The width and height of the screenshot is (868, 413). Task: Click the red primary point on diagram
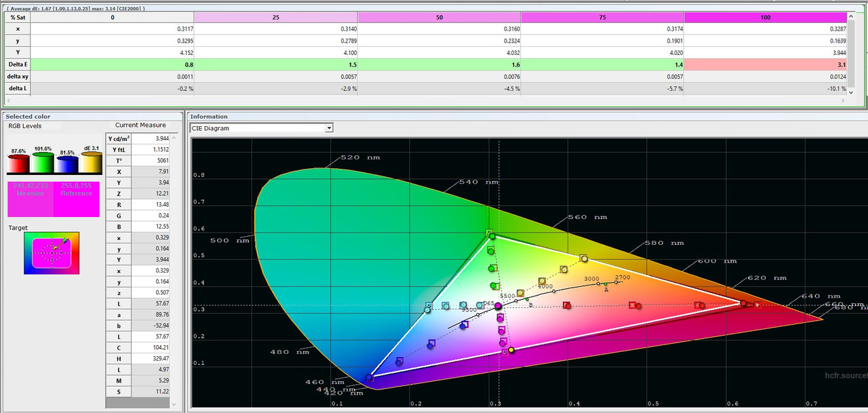(743, 303)
